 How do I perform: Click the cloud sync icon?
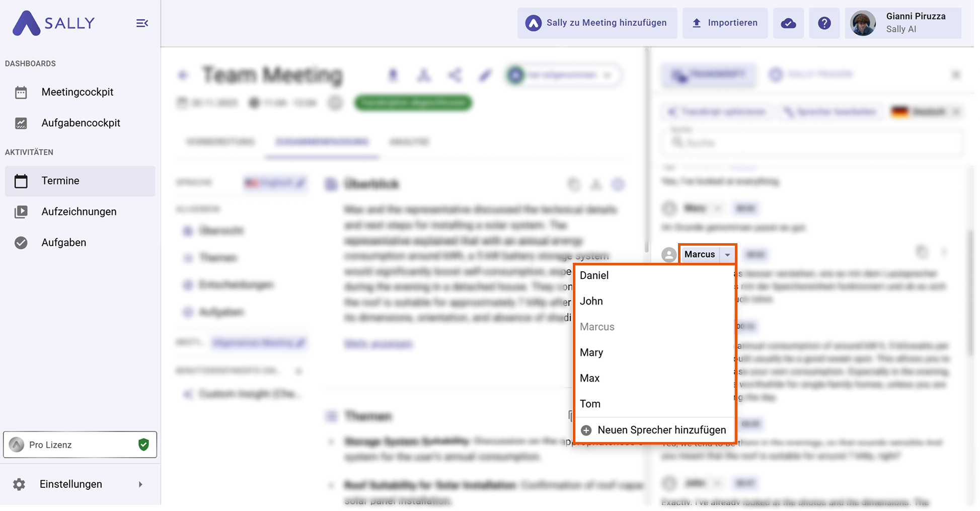pyautogui.click(x=788, y=23)
